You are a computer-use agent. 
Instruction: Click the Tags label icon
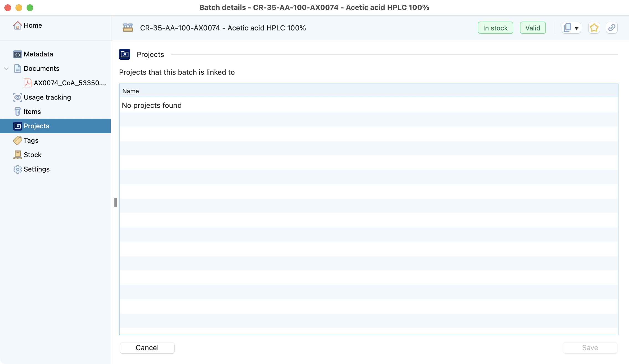click(17, 141)
